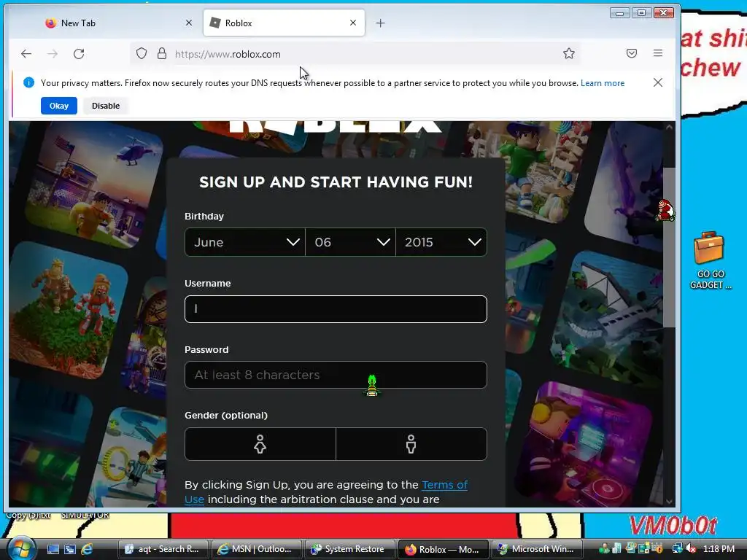This screenshot has width=747, height=560.
Task: Click the muted volume tray icon
Action: [x=690, y=548]
